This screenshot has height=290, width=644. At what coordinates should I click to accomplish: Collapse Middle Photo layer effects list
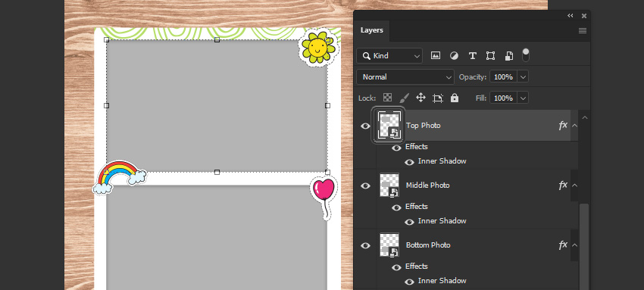point(574,186)
